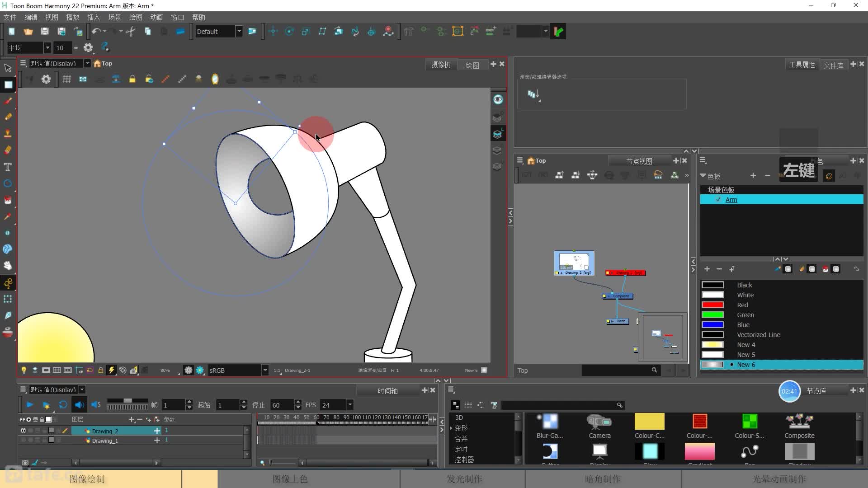This screenshot has width=868, height=488.
Task: Select the Pencil tool in left toolbar
Action: 8,117
